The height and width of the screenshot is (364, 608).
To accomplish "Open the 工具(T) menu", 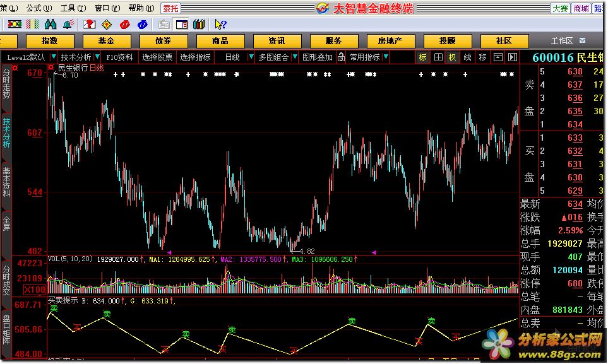I will click(73, 8).
